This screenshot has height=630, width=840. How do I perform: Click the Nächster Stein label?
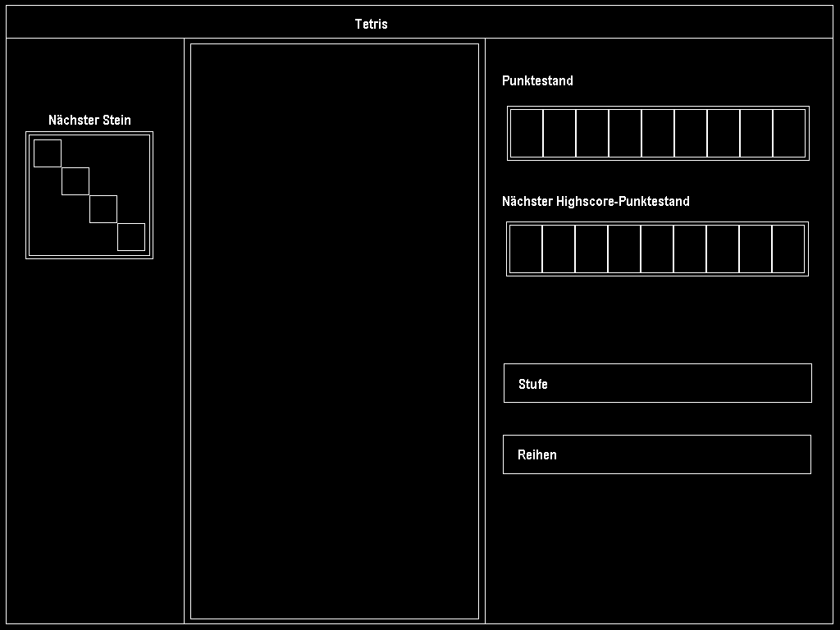(x=89, y=121)
